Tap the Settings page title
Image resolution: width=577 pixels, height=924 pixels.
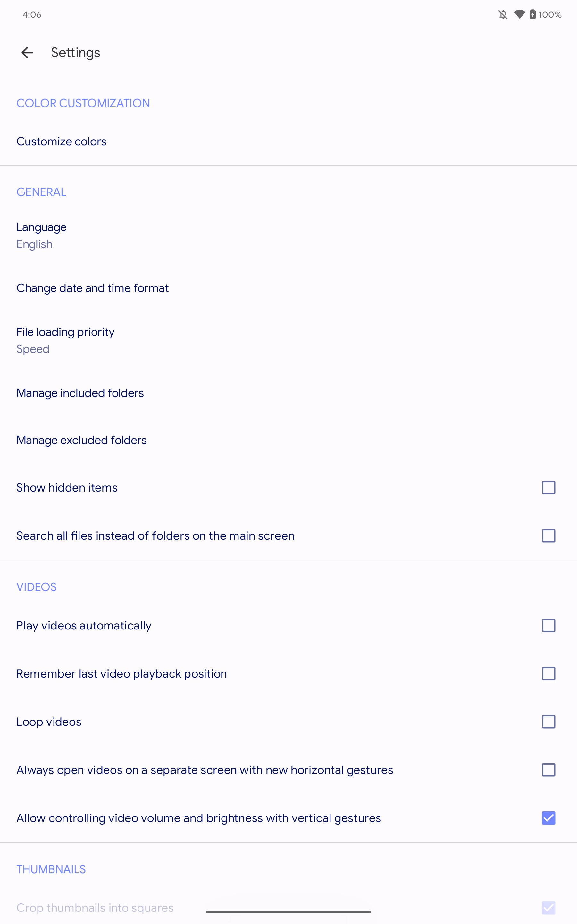coord(76,53)
